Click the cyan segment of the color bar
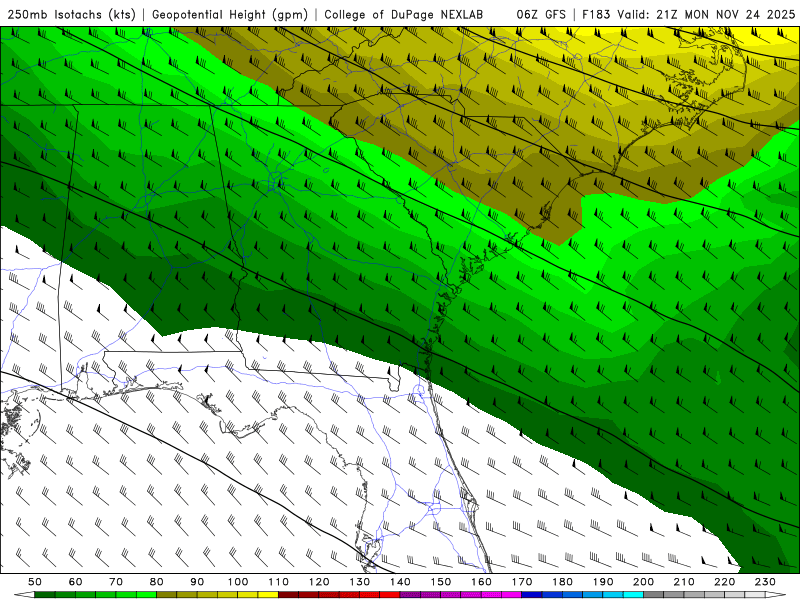The image size is (800, 600). [633, 595]
